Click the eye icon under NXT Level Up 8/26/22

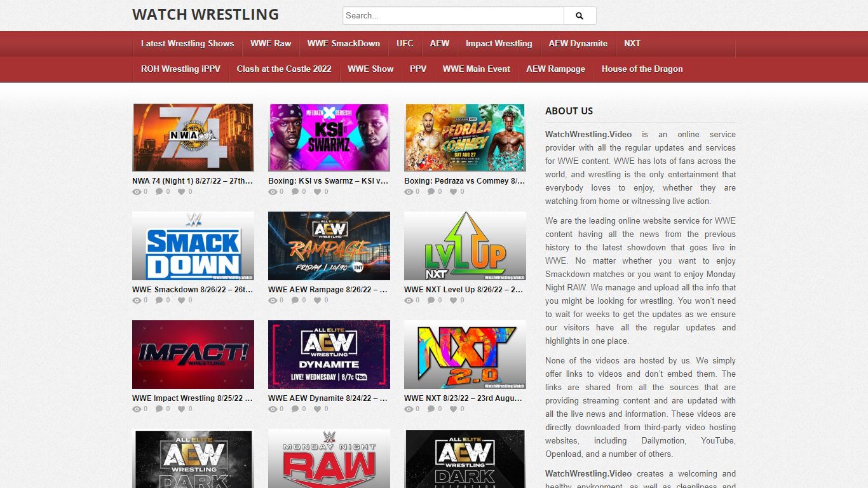(409, 300)
